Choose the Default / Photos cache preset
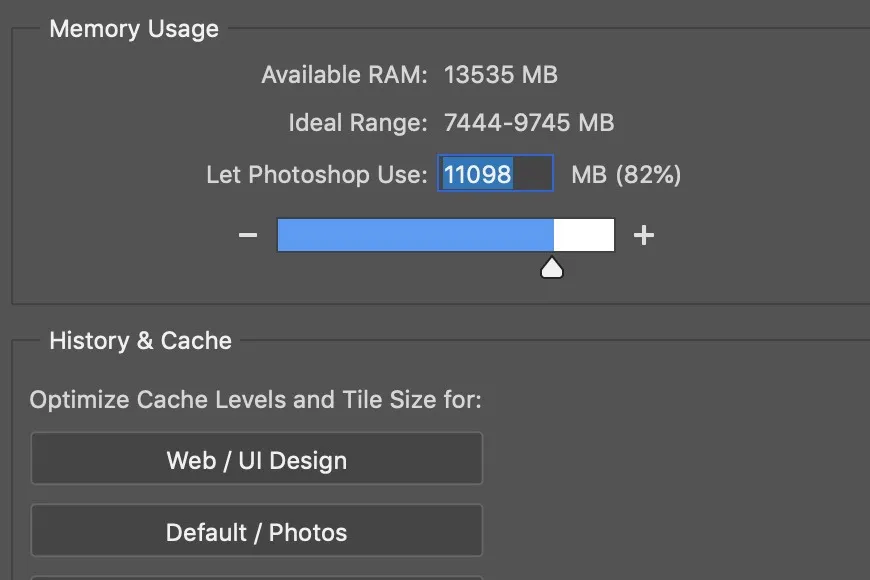Viewport: 870px width, 580px height. pyautogui.click(x=257, y=531)
